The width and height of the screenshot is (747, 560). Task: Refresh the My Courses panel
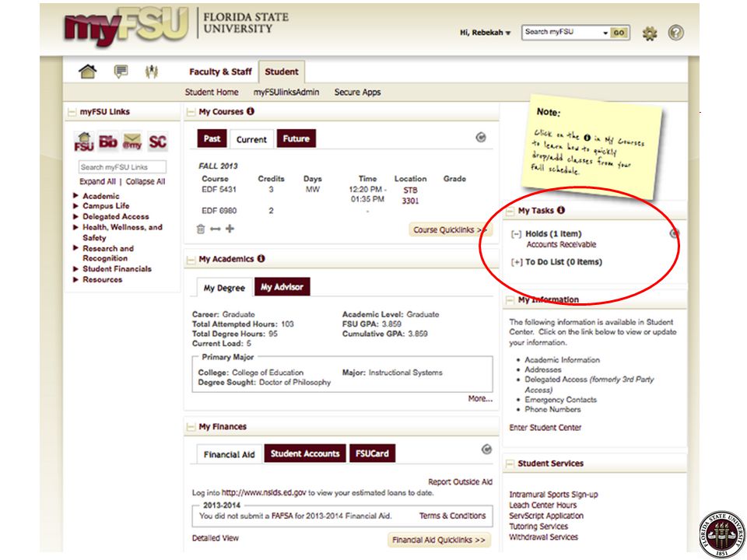point(481,137)
